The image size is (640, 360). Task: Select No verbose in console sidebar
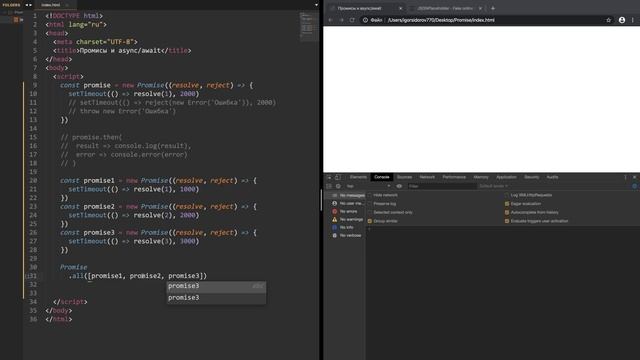pos(345,236)
